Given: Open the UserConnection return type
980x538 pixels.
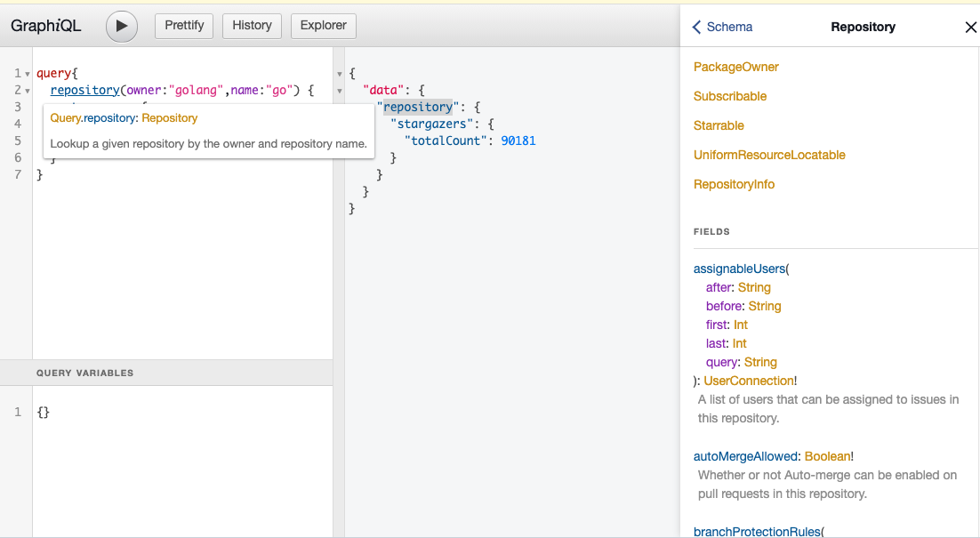Looking at the screenshot, I should click(x=748, y=381).
